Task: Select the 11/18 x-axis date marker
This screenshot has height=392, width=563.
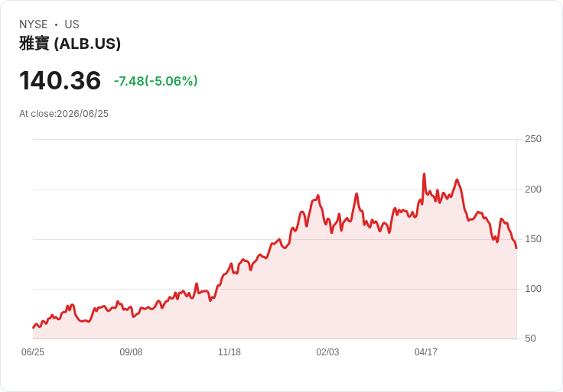Action: 229,352
